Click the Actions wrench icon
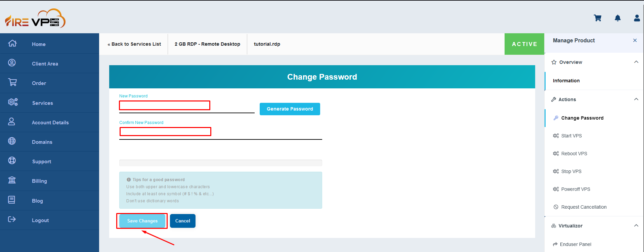This screenshot has height=252, width=644. [554, 99]
